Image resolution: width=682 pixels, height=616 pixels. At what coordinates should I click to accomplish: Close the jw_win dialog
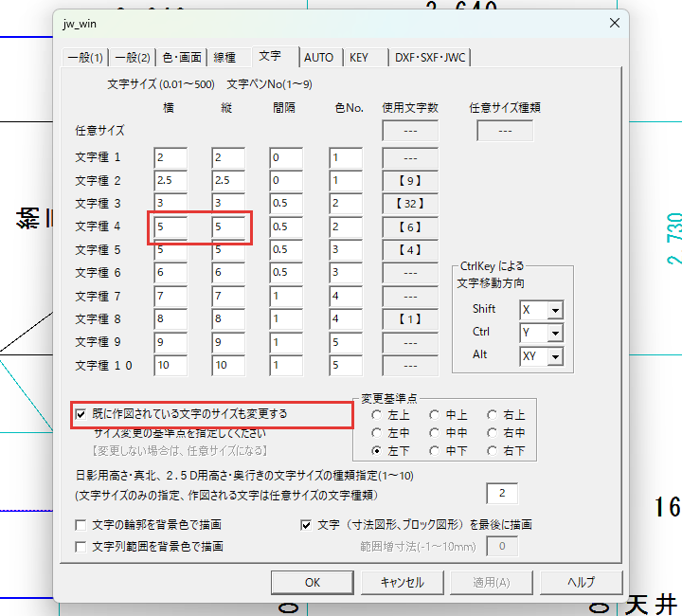tap(615, 23)
